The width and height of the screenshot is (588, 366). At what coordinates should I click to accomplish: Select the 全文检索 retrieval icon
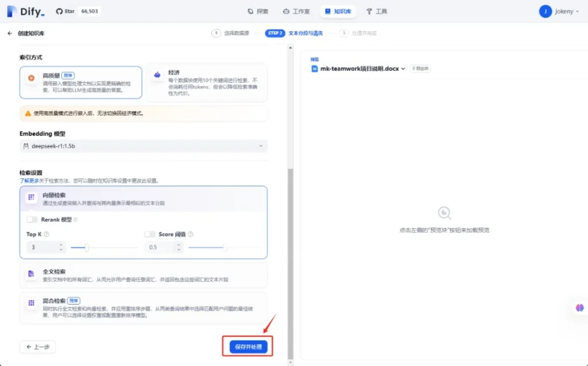tap(31, 275)
